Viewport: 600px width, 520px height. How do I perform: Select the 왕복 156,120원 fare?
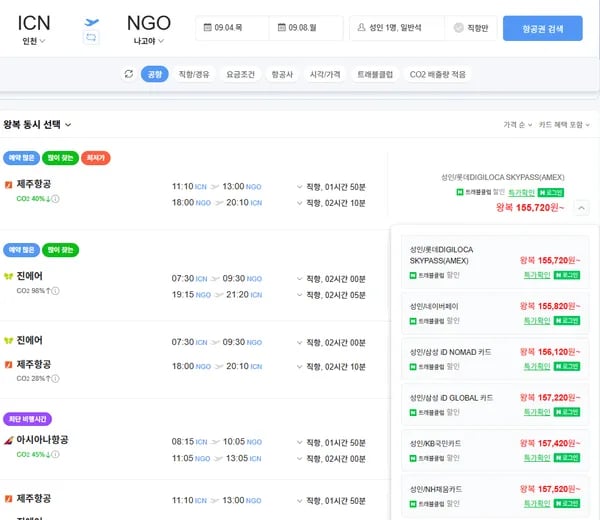[x=495, y=359]
